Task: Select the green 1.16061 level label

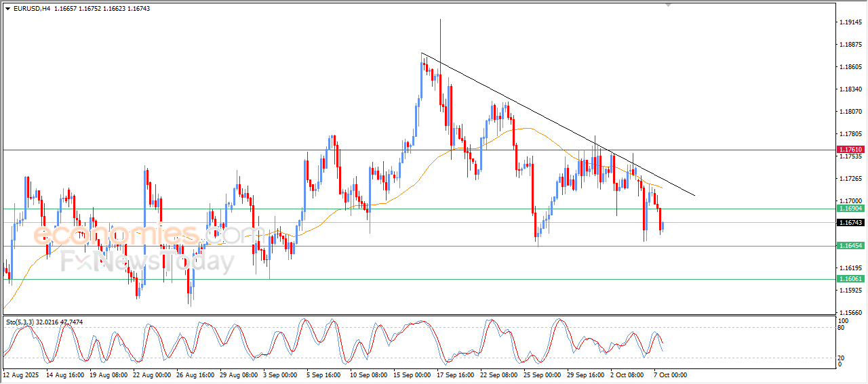Action: coord(850,278)
